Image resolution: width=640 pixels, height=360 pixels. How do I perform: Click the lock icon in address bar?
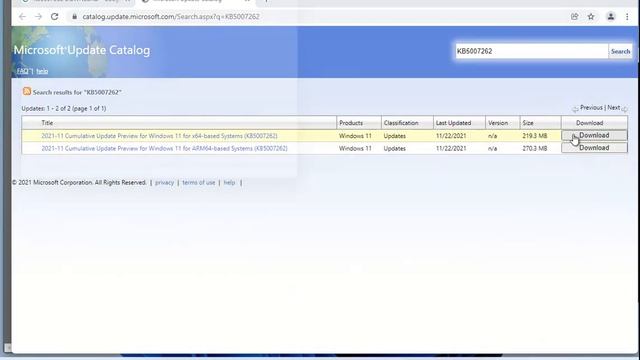coord(74,17)
